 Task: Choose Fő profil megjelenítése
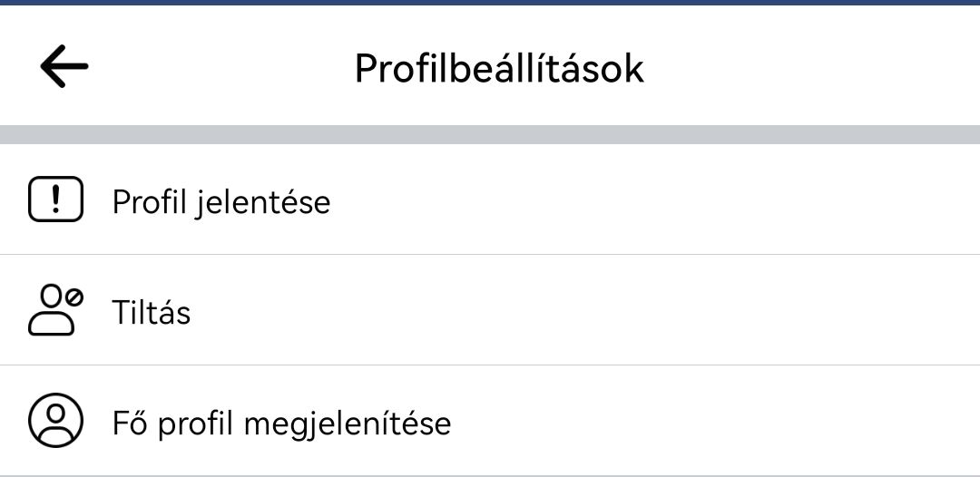(x=282, y=423)
